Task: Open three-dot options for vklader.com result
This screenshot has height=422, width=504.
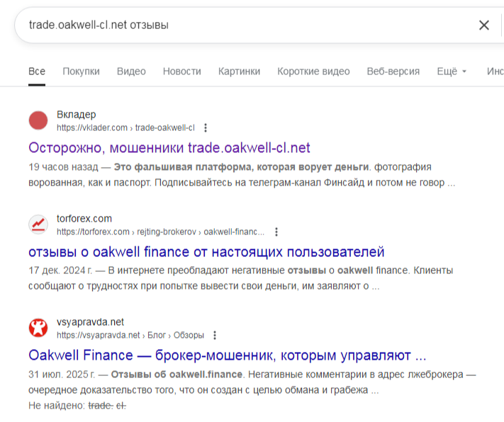Action: pyautogui.click(x=206, y=128)
